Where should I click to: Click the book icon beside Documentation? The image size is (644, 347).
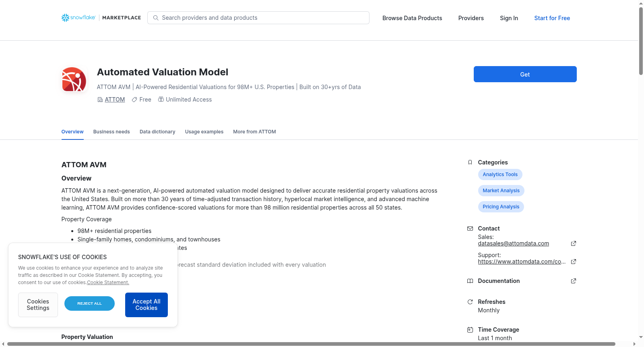(x=470, y=281)
